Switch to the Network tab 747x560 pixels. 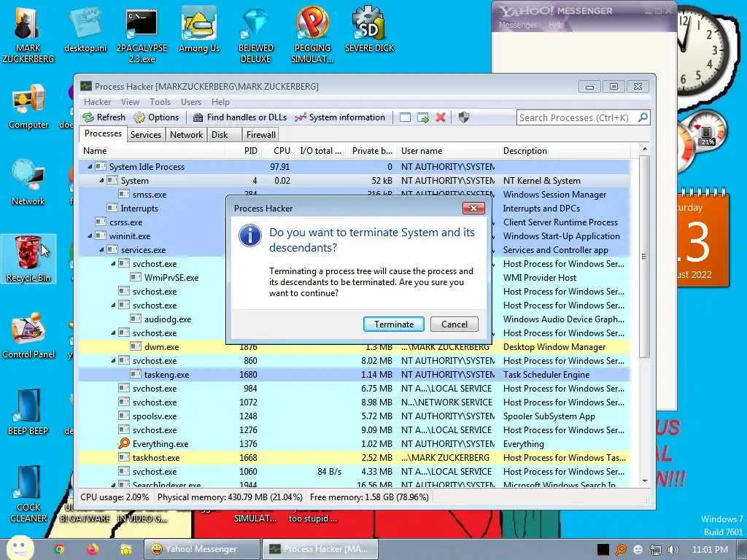(x=186, y=135)
